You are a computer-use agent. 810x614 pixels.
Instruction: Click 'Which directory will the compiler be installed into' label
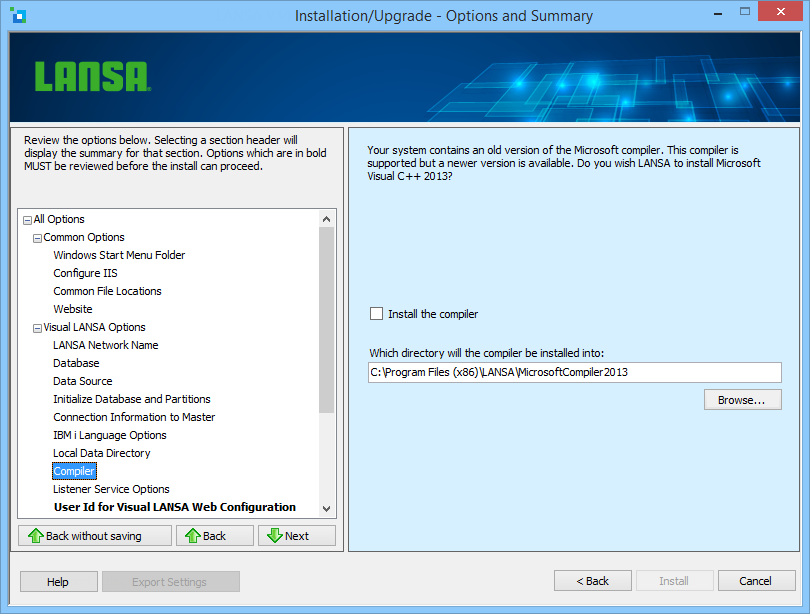[x=487, y=353]
